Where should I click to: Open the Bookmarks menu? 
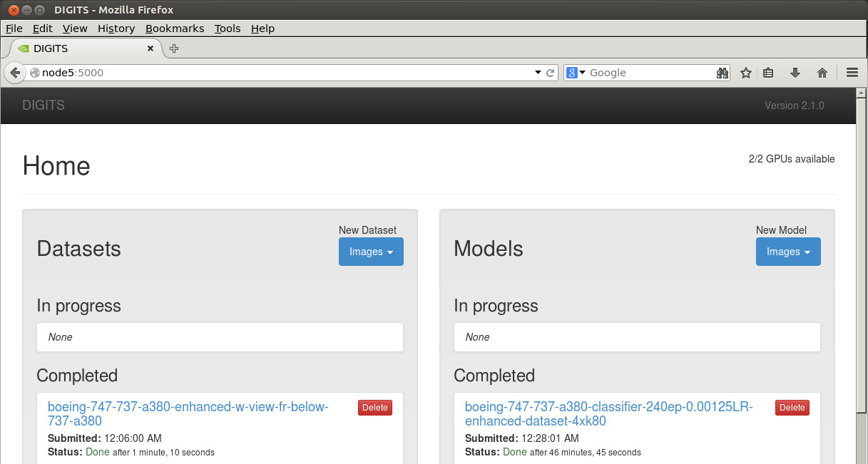(175, 29)
